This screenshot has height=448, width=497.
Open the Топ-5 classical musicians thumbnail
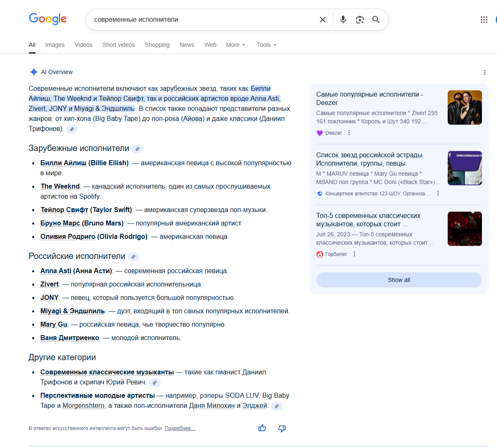(465, 229)
